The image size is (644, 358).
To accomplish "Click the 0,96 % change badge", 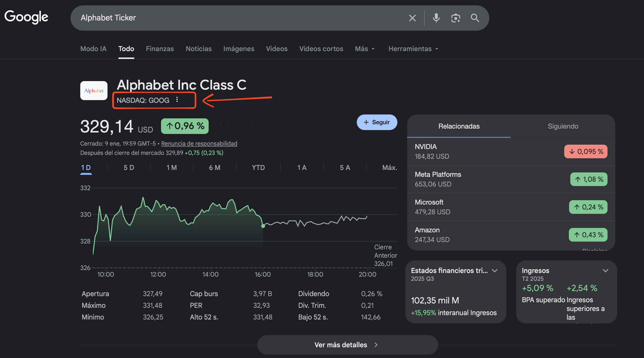I will coord(185,126).
